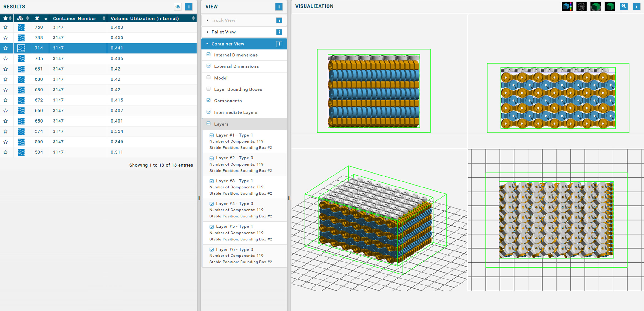Viewport: 644px width, 311px height.
Task: Star the selected 714 result row
Action: 6,48
